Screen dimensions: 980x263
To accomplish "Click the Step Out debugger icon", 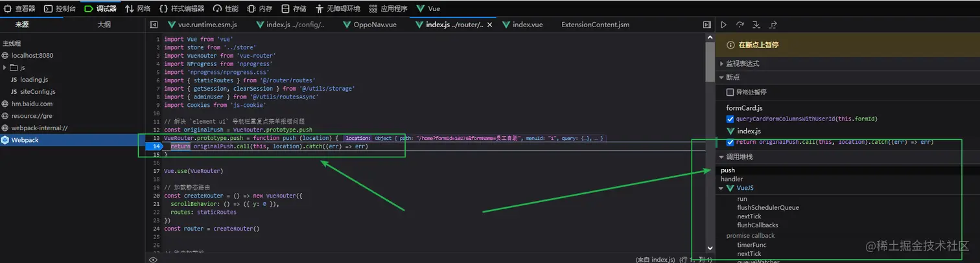I will (773, 25).
